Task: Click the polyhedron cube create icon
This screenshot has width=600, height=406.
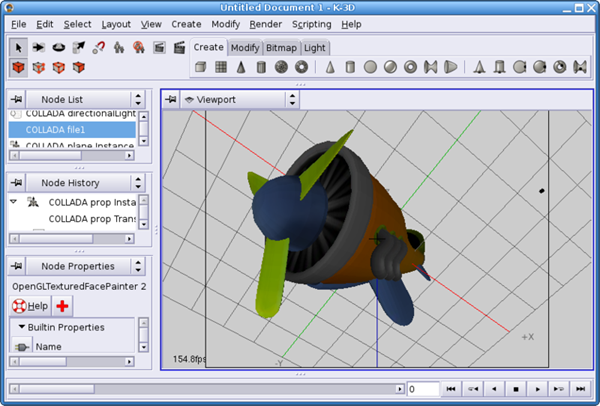Action: 201,67
